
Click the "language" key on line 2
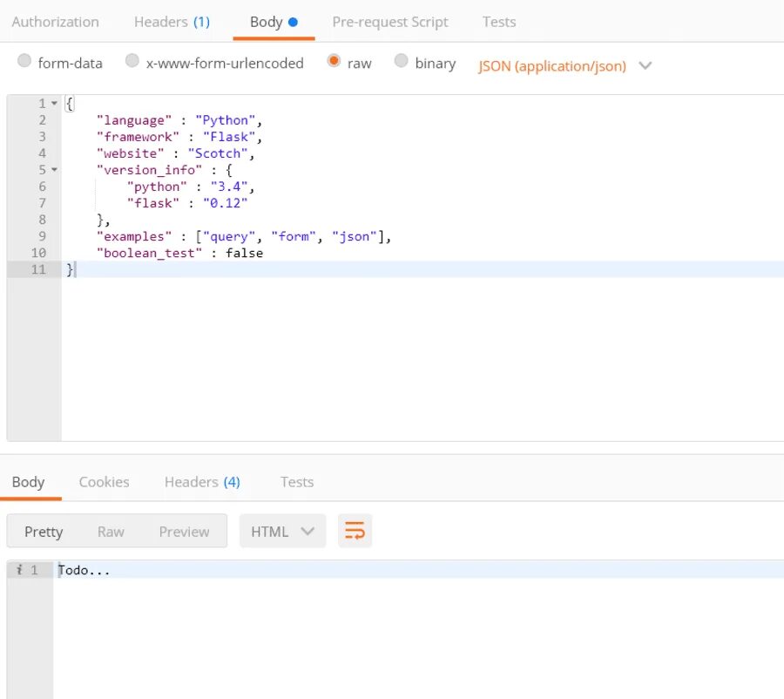click(134, 120)
